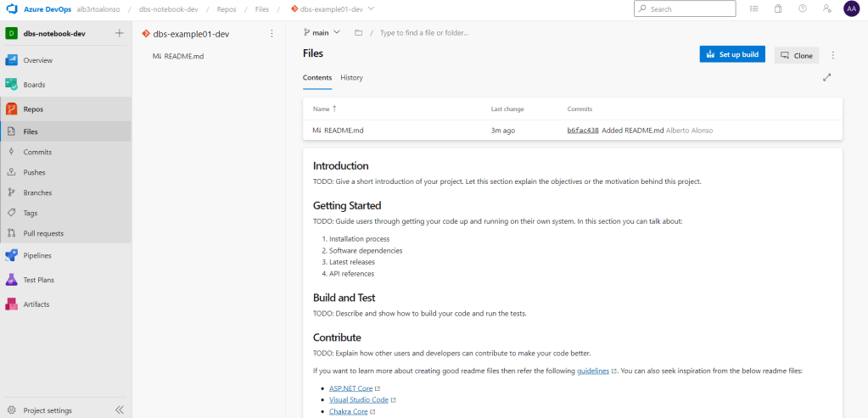Click the Set up build button
Image resolution: width=868 pixels, height=418 pixels.
tap(732, 54)
